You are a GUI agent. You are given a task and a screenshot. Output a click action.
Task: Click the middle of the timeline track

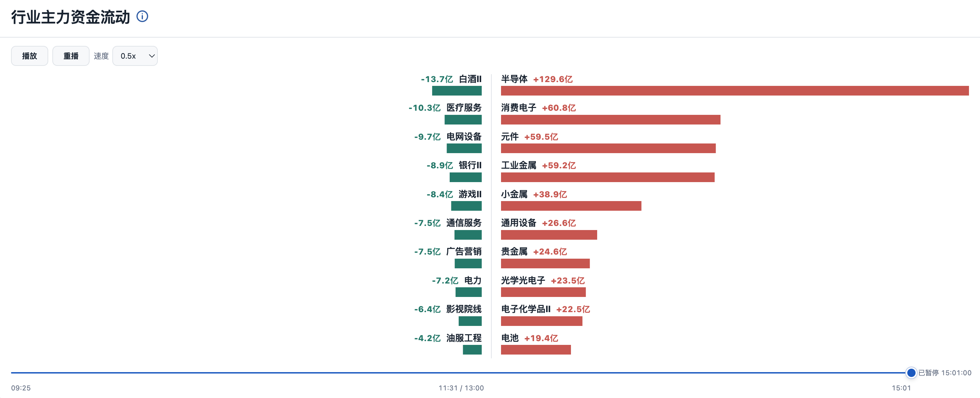[461, 372]
